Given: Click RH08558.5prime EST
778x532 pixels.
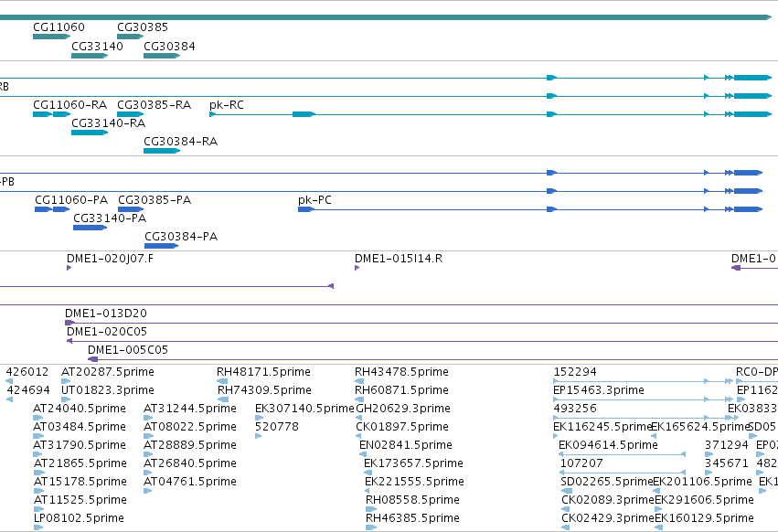Looking at the screenshot, I should coord(371,509).
